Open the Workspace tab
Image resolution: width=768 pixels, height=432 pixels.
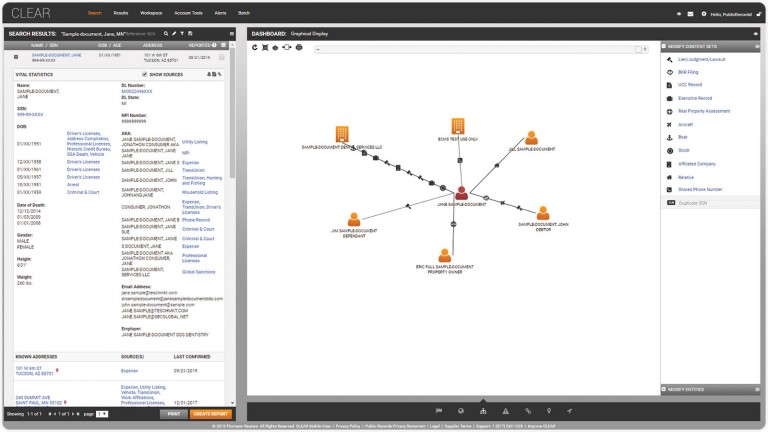[151, 14]
